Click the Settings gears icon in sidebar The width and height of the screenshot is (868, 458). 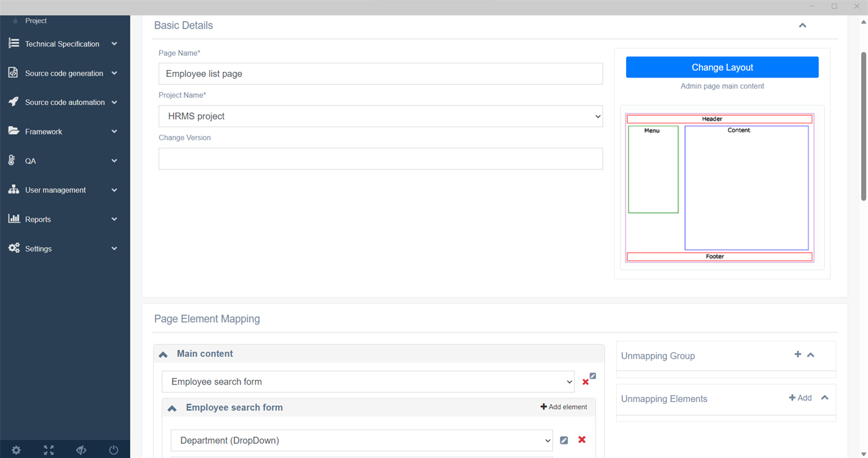pyautogui.click(x=14, y=248)
